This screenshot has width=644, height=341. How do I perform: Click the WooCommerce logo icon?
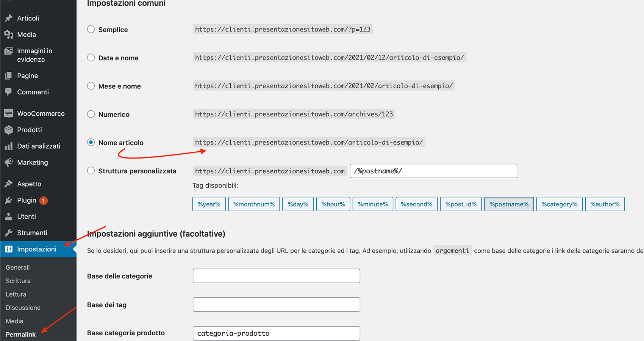pos(9,113)
